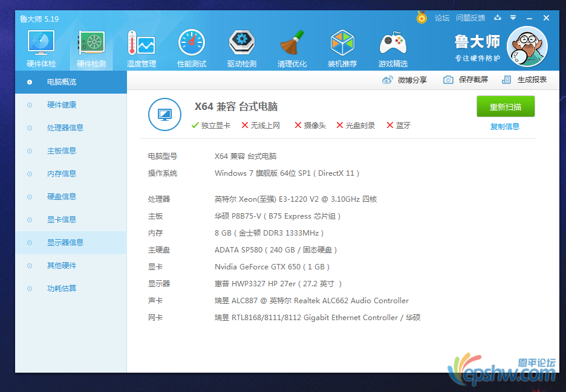Image resolution: width=566 pixels, height=392 pixels.
Task: Open 显卡信息 graphics card info
Action: [71, 220]
